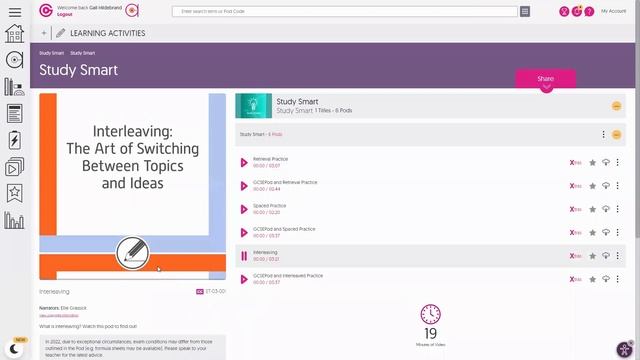Click the X icon on the Retrieval Practice row
640x360 pixels.
(576, 163)
